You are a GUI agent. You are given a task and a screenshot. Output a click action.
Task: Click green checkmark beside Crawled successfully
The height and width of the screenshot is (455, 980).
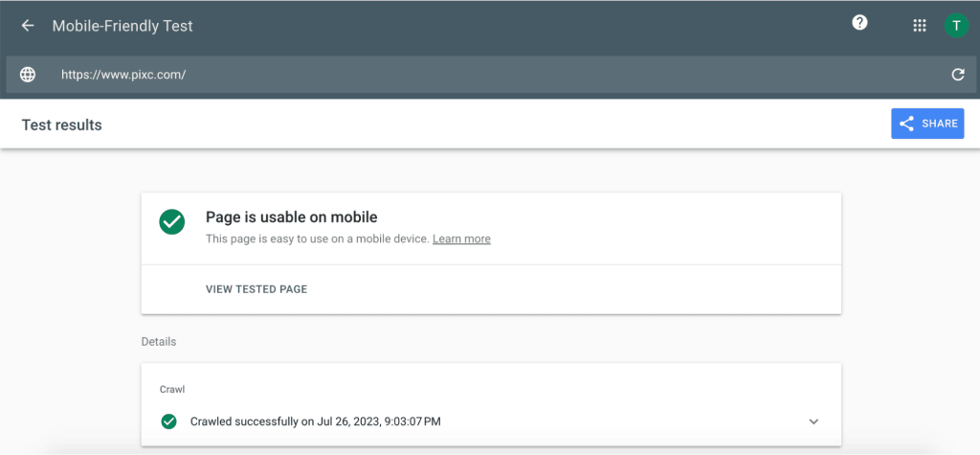click(169, 421)
